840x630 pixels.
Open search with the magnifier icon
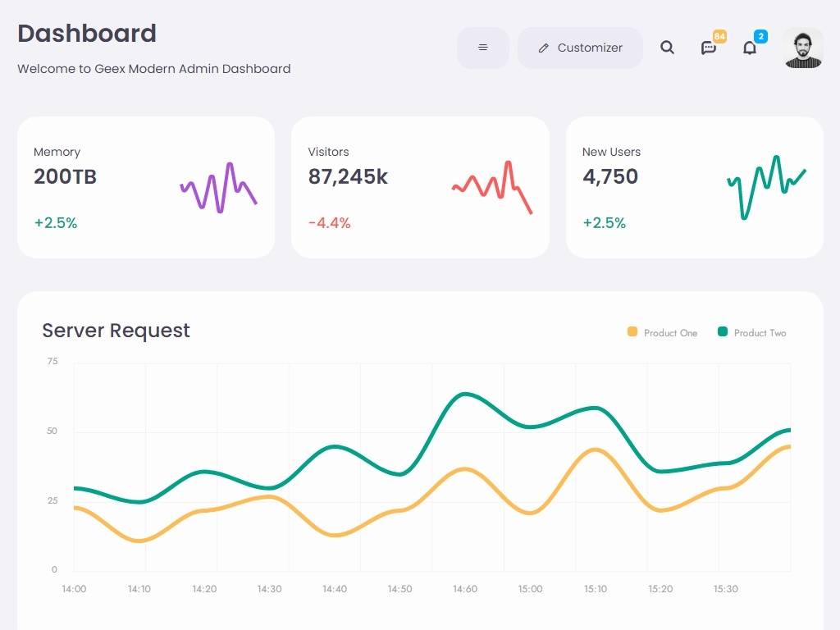click(x=667, y=48)
